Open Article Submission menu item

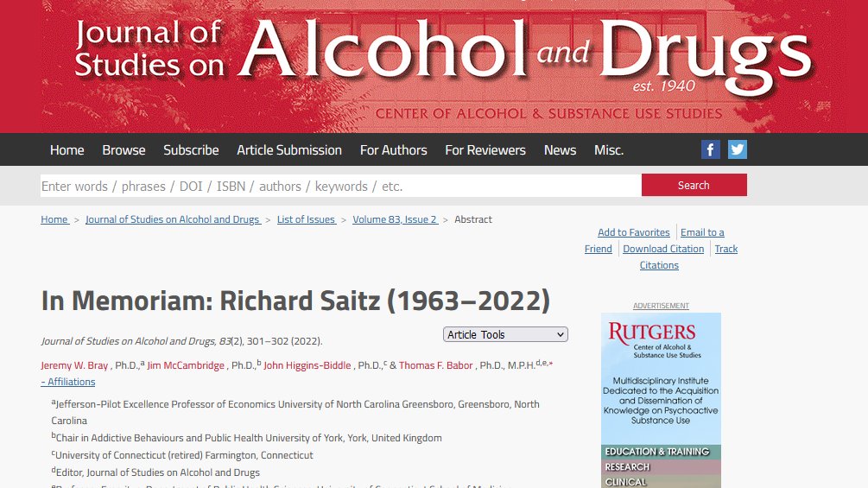289,150
